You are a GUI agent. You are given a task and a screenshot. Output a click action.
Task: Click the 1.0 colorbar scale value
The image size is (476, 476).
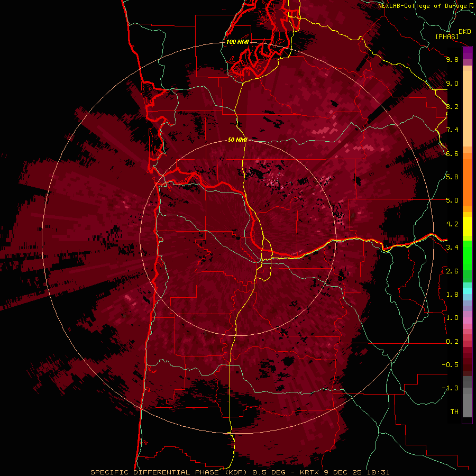[x=452, y=318]
